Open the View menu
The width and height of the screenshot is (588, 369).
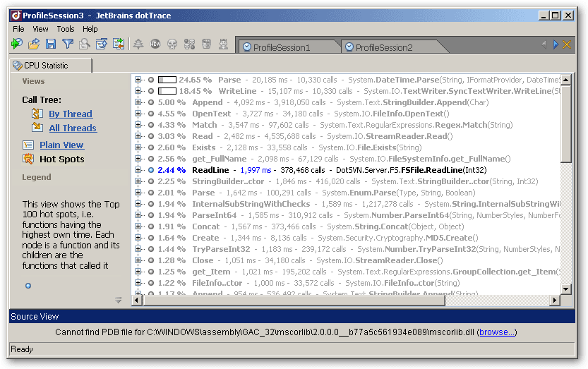tap(40, 29)
